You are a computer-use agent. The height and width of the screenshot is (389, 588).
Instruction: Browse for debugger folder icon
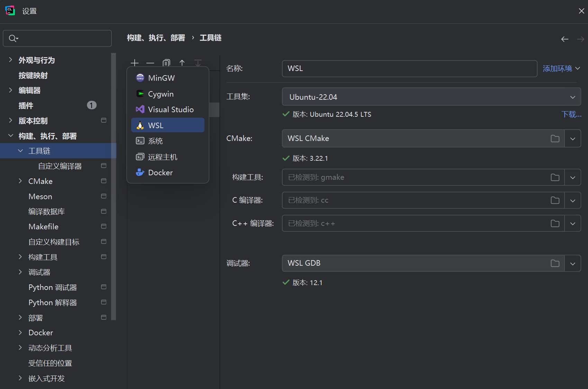(555, 263)
